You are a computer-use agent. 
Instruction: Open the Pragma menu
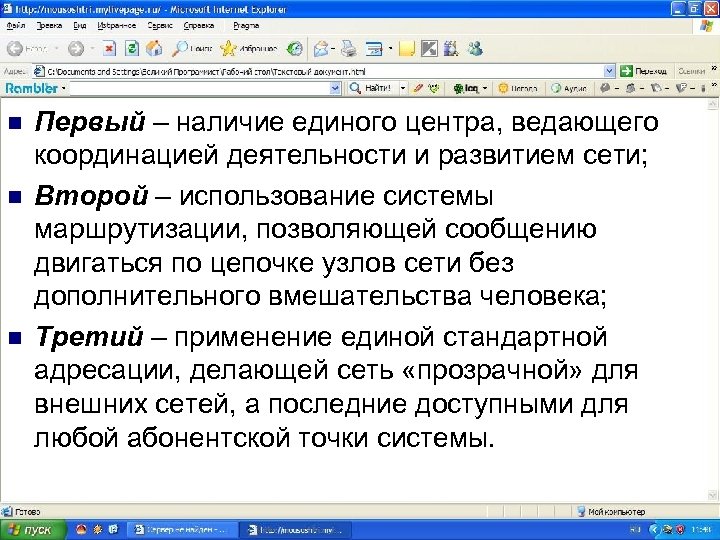(x=246, y=26)
